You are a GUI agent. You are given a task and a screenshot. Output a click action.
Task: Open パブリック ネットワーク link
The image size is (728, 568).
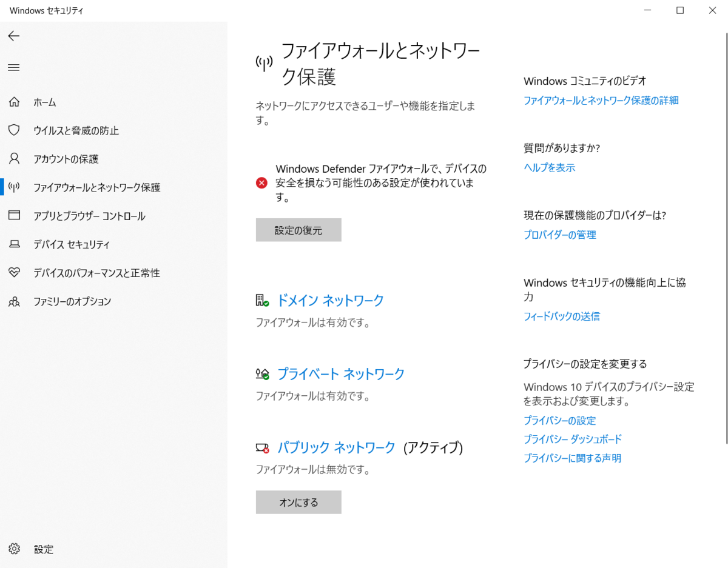[337, 448]
